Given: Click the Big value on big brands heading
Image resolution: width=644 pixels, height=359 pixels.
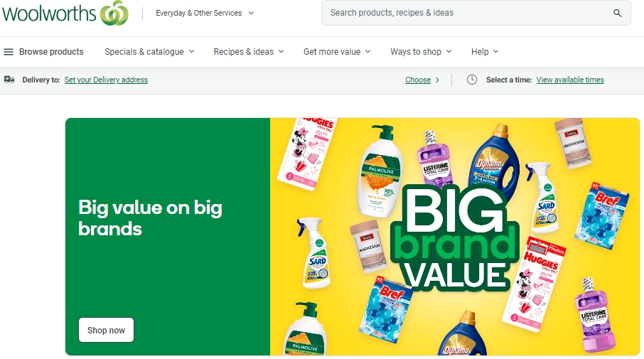Looking at the screenshot, I should 150,218.
